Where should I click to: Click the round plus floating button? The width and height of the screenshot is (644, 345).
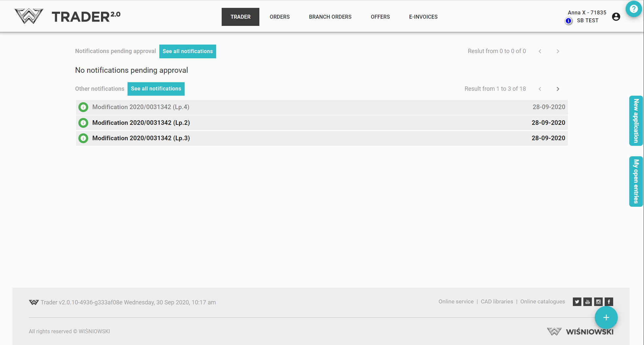pos(606,317)
